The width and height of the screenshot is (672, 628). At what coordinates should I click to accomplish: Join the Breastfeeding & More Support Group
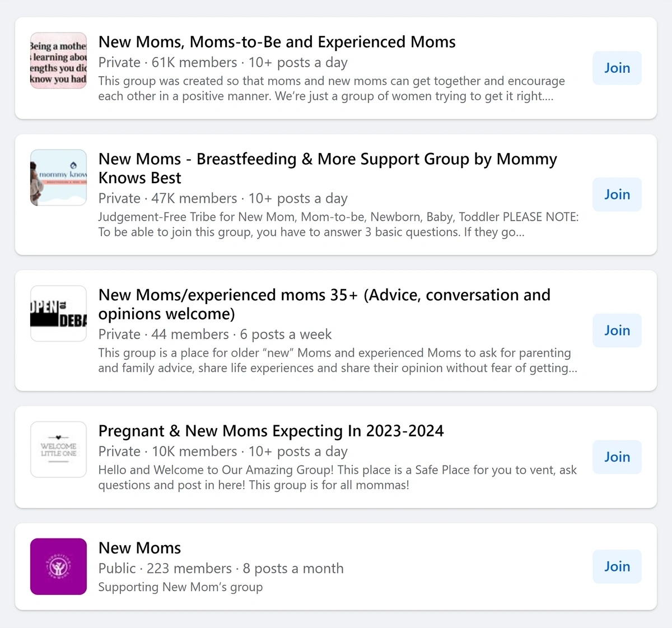click(617, 194)
